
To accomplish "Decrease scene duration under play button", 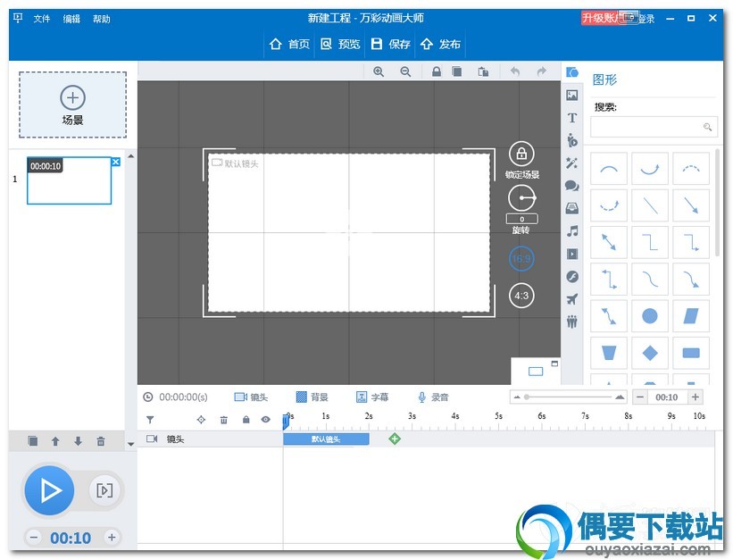I will click(33, 538).
